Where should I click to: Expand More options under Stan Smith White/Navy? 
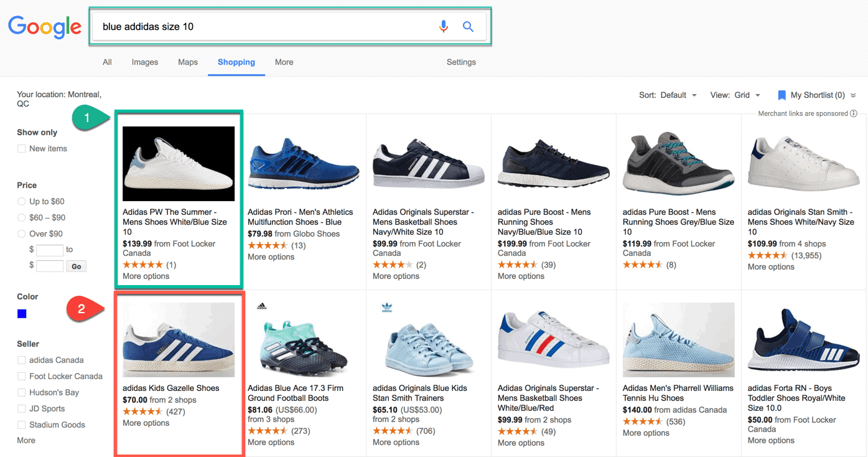(x=771, y=267)
